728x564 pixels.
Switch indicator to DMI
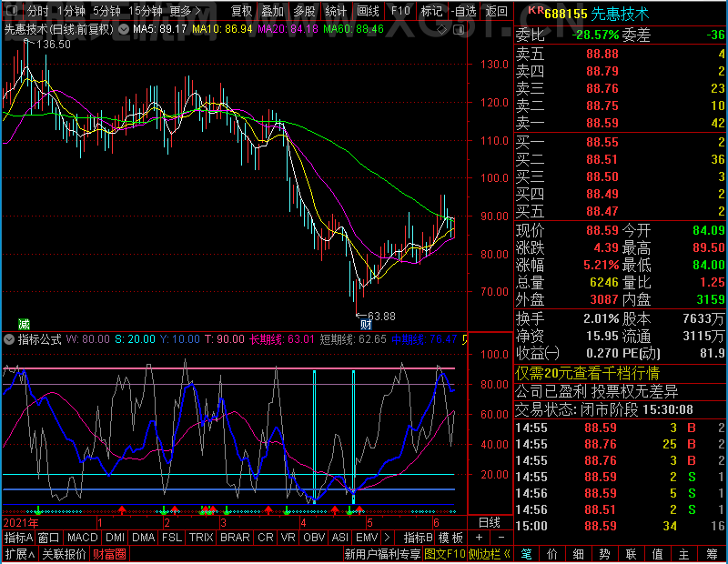coord(116,538)
